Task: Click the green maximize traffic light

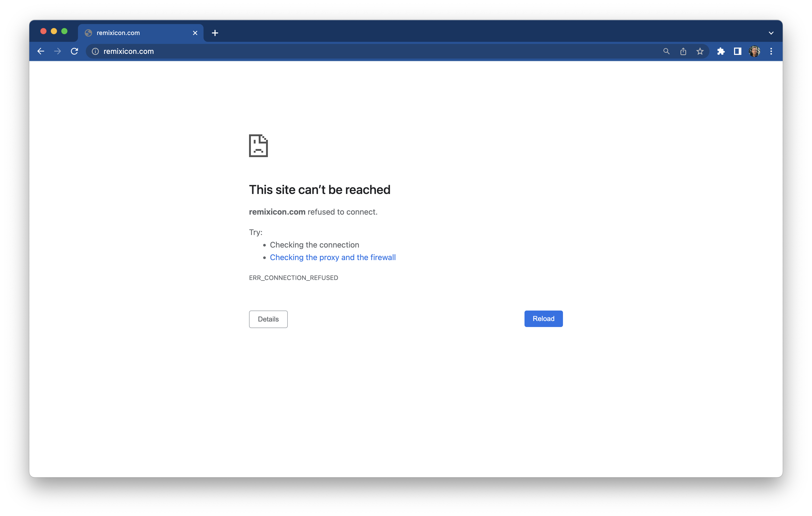Action: [64, 31]
